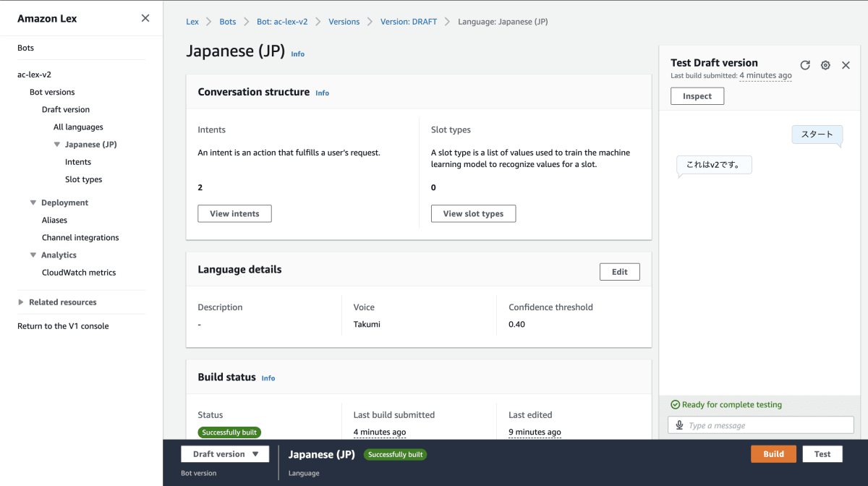Click the Takumi voice value

point(367,325)
